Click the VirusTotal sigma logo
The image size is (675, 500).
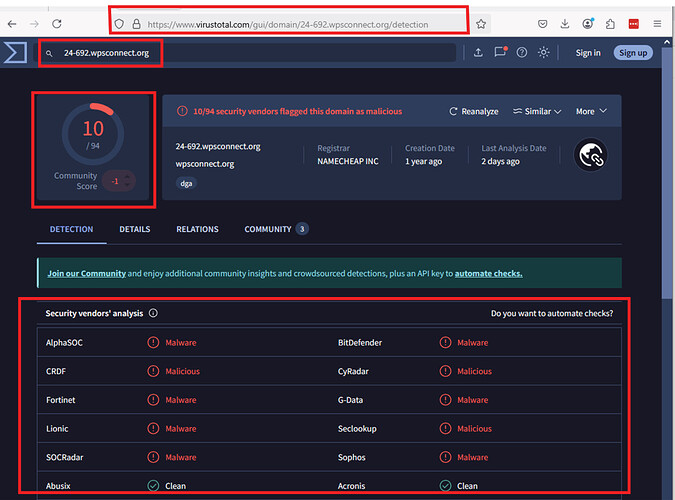coord(15,53)
